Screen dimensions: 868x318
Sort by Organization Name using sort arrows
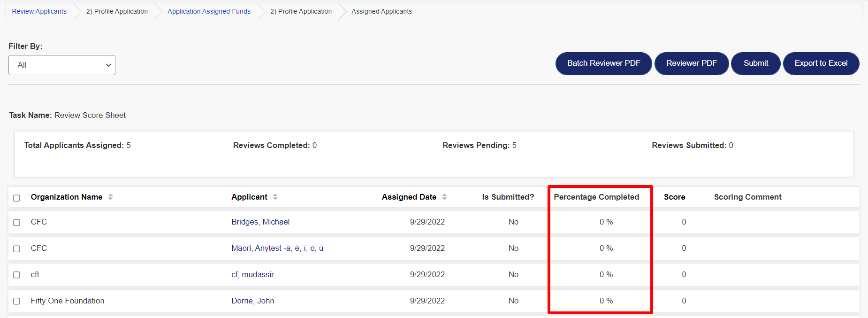tap(111, 197)
